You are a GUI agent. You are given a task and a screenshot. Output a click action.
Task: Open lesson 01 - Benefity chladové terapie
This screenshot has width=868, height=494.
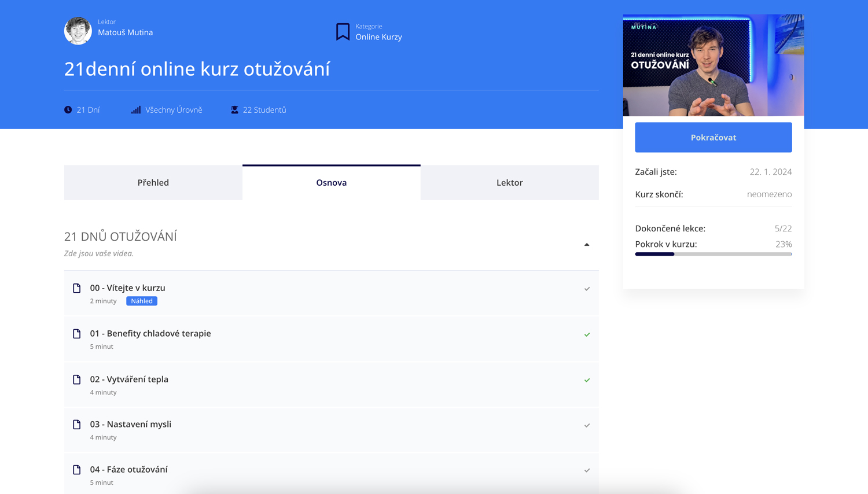[150, 334]
